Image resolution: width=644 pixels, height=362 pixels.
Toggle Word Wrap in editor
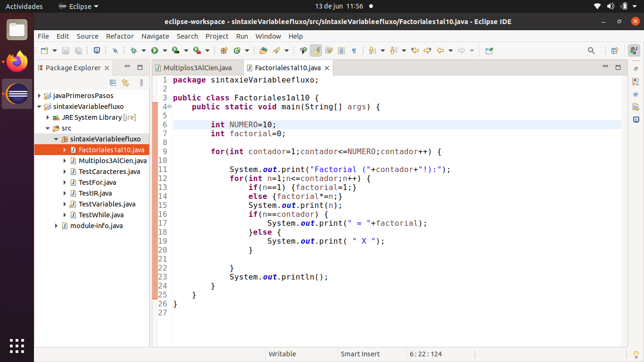[329, 50]
